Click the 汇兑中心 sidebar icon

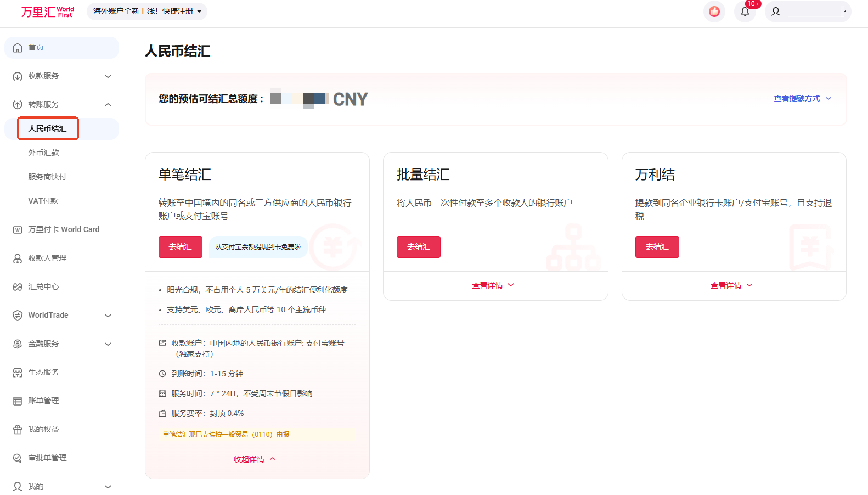point(18,287)
